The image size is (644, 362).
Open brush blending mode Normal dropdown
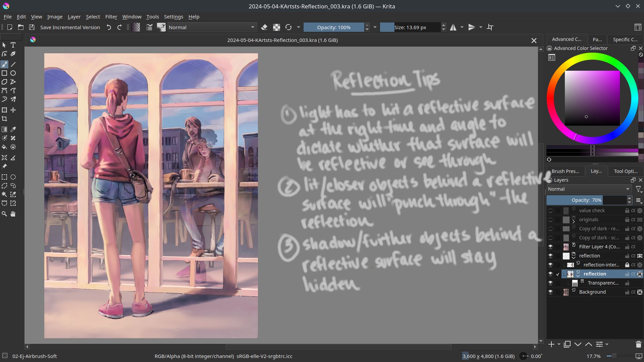[x=212, y=27]
